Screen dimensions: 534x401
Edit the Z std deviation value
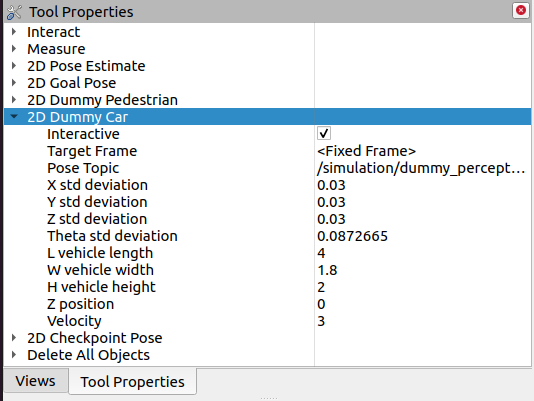click(x=423, y=219)
